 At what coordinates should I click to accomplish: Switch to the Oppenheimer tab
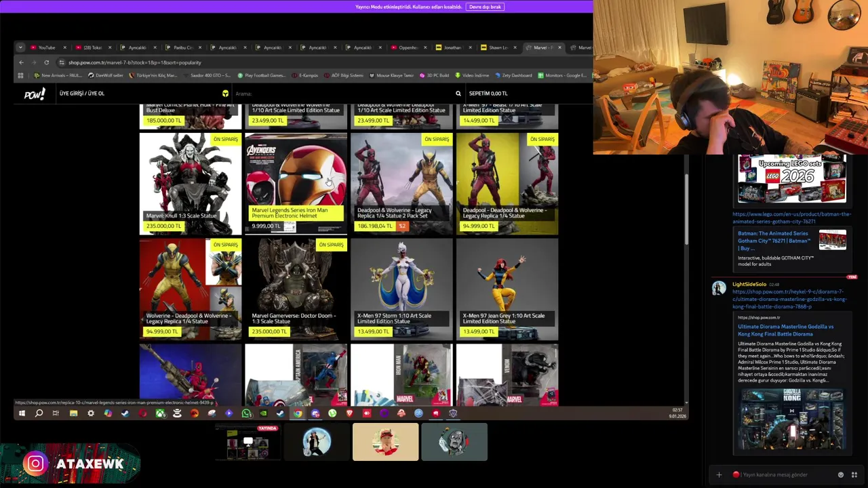coord(408,47)
